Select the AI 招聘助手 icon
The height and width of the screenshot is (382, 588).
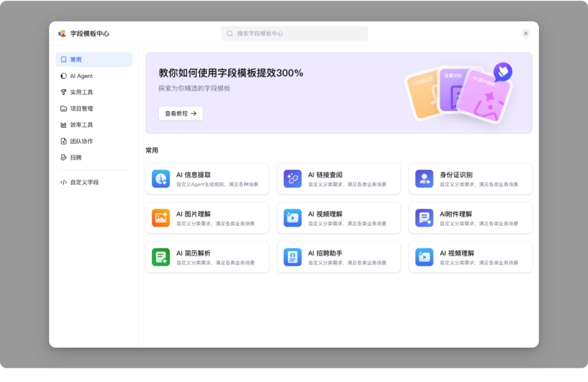tap(292, 257)
